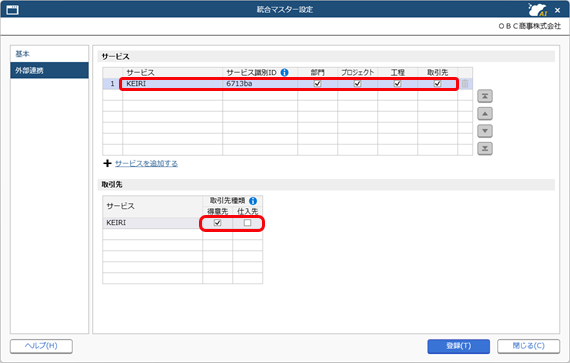Close the 統合マスター設定 window
This screenshot has width=570, height=363.
coord(557,10)
